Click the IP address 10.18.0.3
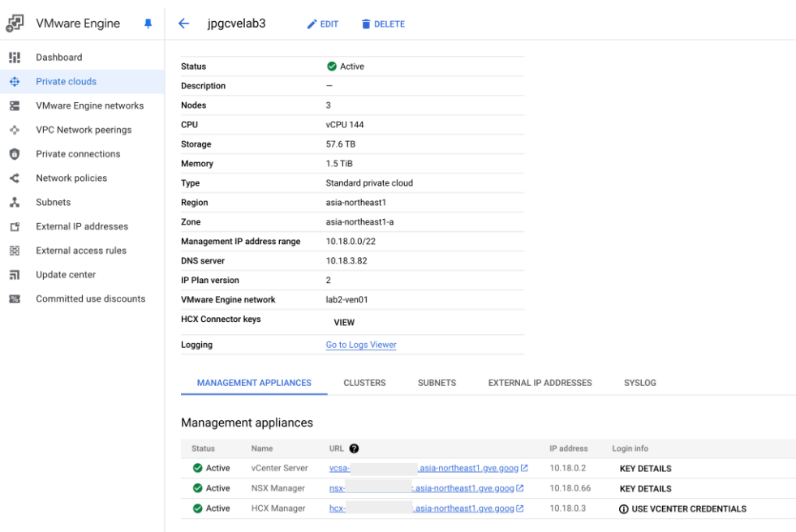This screenshot has height=532, width=796. point(567,508)
